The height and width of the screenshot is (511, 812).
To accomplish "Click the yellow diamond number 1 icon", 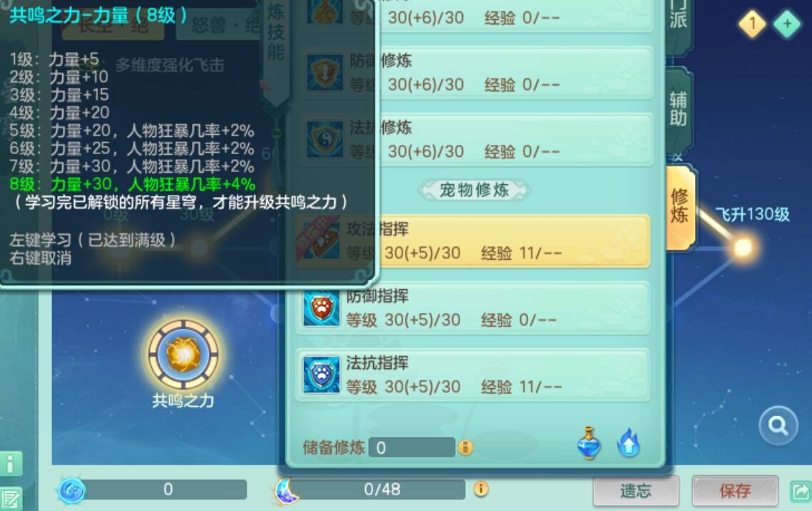I will tap(753, 24).
